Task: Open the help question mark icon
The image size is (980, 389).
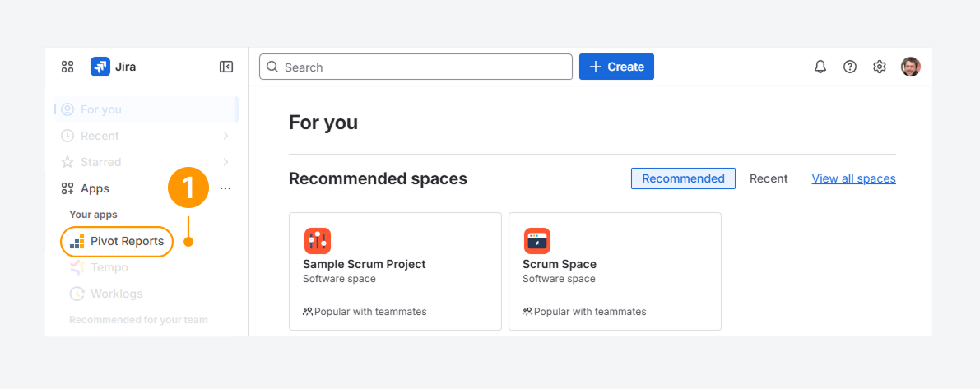Action: (x=850, y=67)
